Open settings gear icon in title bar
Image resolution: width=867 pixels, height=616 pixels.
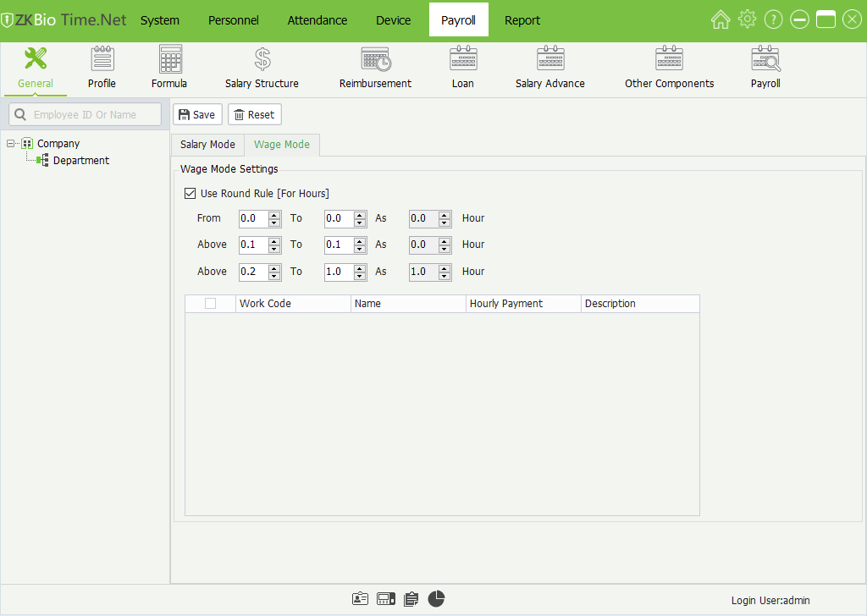click(x=747, y=19)
